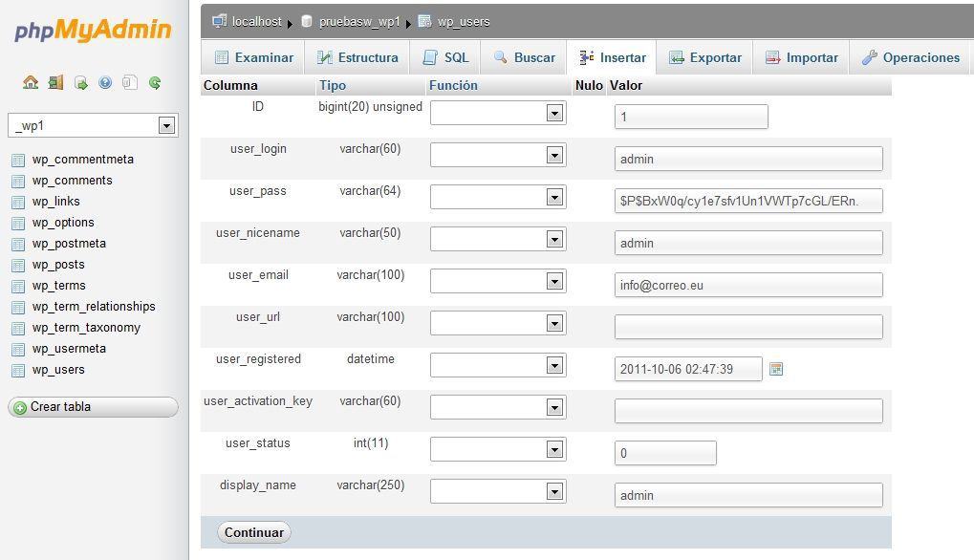Open Función dropdown for display_name
The image size is (974, 560).
(498, 492)
